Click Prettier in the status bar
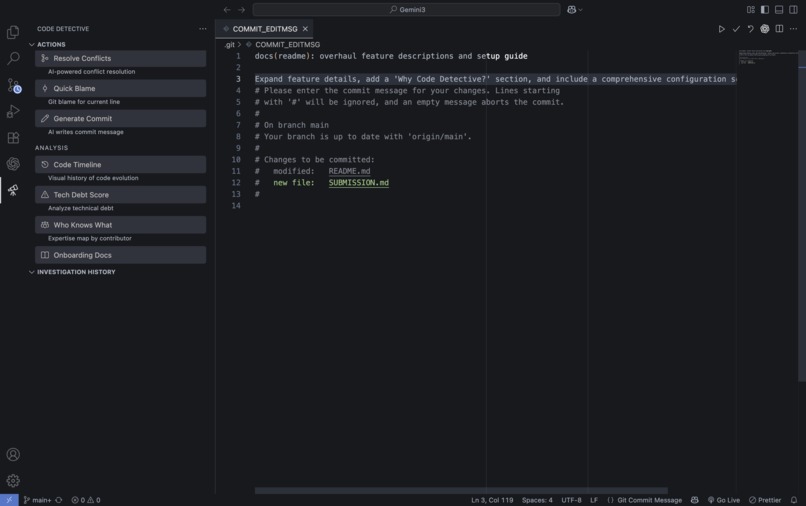This screenshot has width=806, height=506. (x=765, y=500)
